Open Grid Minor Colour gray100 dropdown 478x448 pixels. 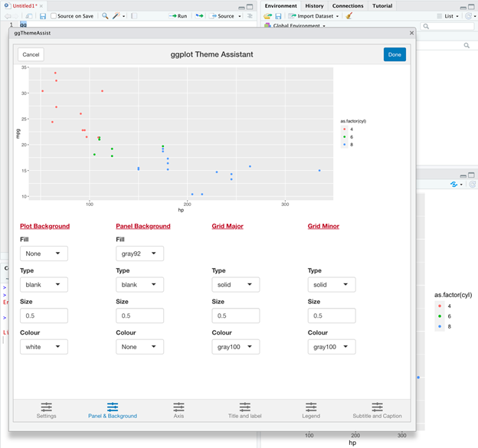coord(331,347)
